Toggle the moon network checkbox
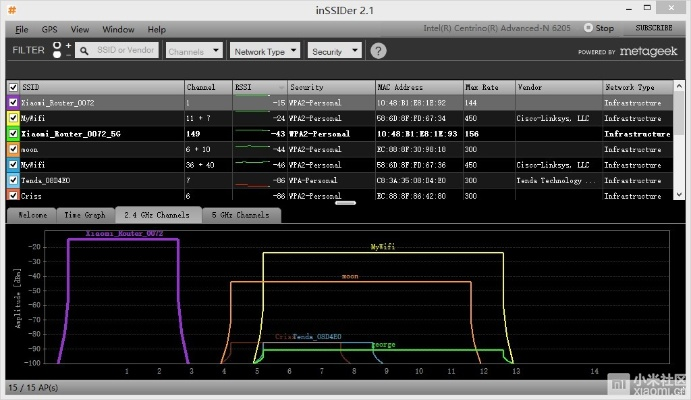691x400 pixels. pyautogui.click(x=13, y=148)
